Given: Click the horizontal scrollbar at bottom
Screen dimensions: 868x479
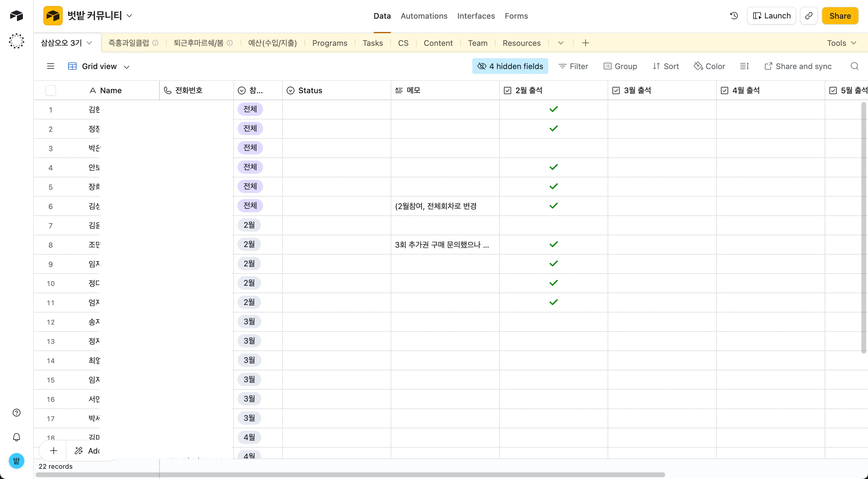Looking at the screenshot, I should pos(350,474).
